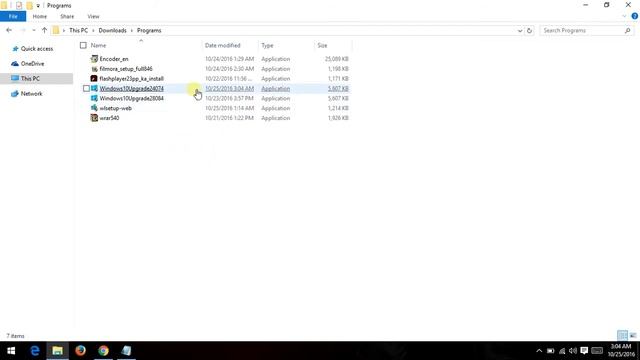Go back using the back arrow

pyautogui.click(x=9, y=30)
